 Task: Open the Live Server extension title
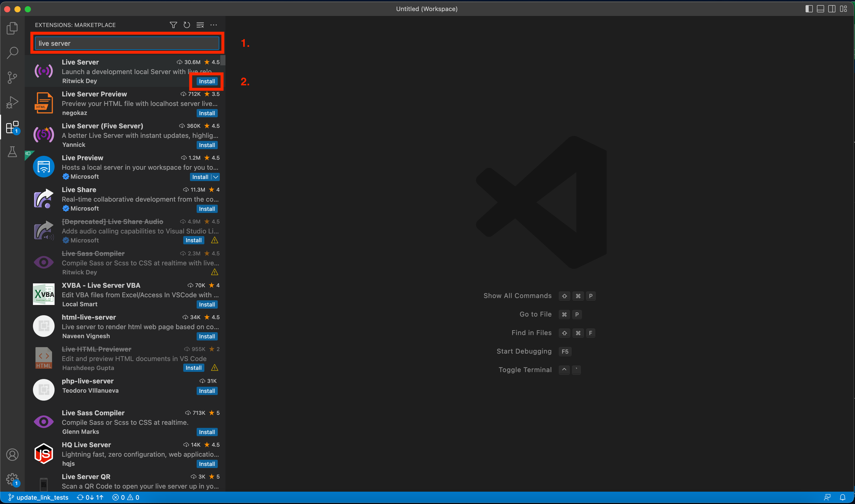80,62
